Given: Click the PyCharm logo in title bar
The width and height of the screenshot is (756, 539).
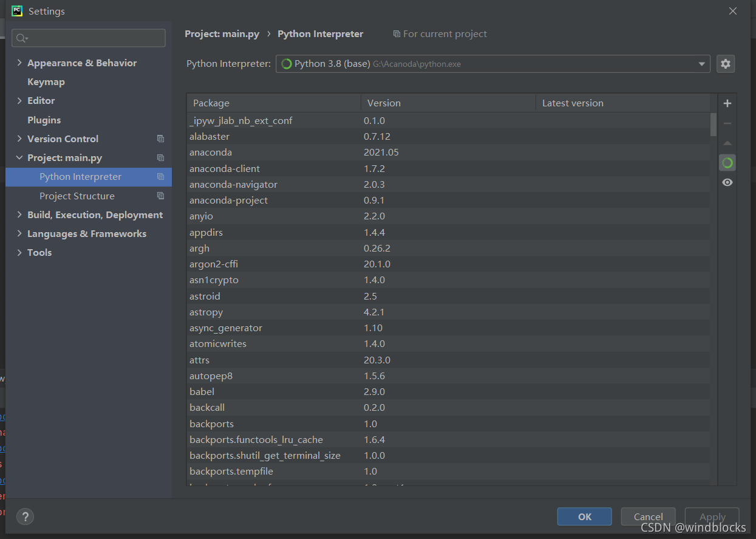Looking at the screenshot, I should pos(17,11).
